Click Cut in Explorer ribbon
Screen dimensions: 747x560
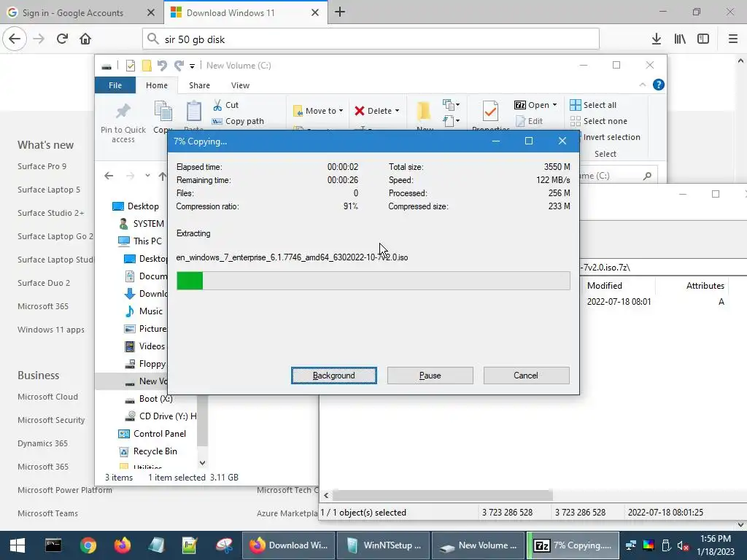pos(226,105)
